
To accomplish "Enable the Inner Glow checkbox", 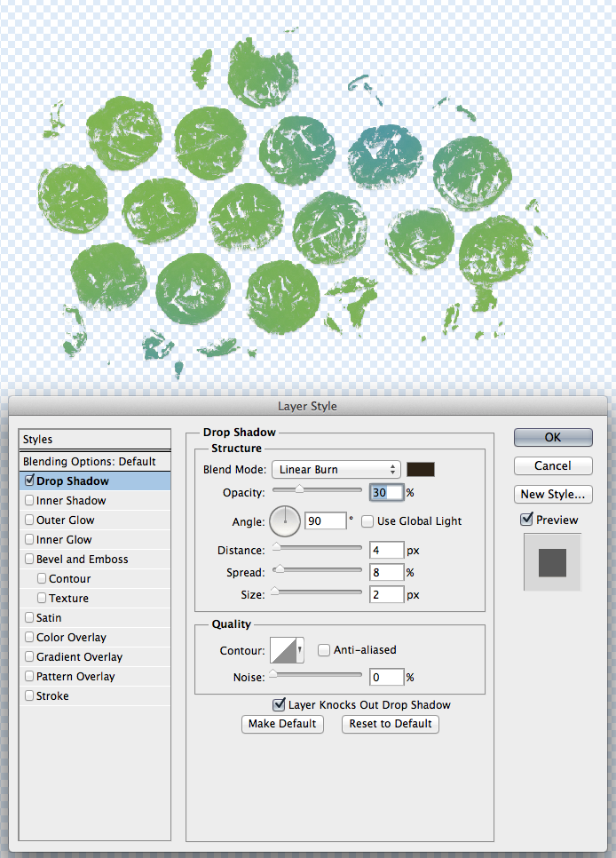I will (29, 539).
